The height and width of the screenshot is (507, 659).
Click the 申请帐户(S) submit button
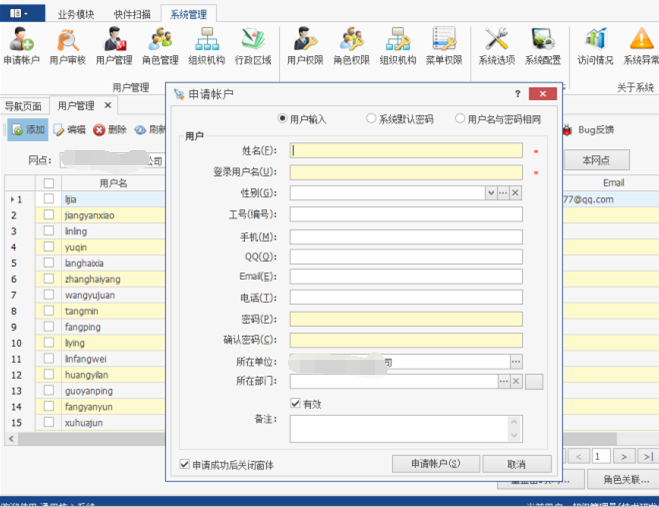tap(435, 464)
